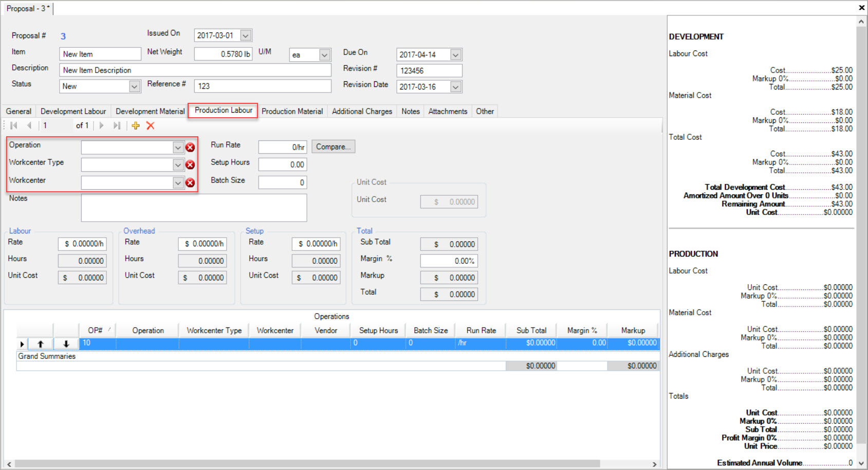
Task: Open the Additional Charges tab
Action: point(362,111)
